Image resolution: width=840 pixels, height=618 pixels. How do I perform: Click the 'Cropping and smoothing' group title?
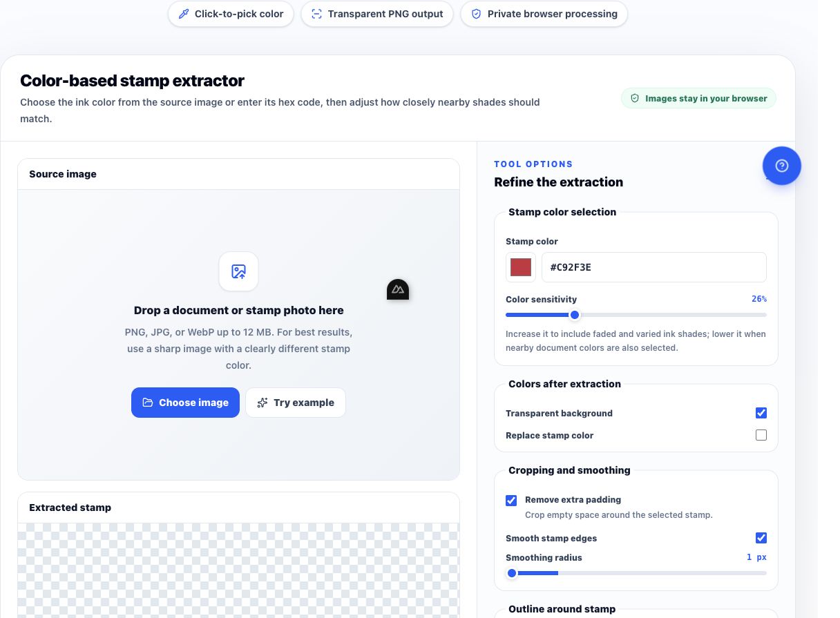(569, 470)
